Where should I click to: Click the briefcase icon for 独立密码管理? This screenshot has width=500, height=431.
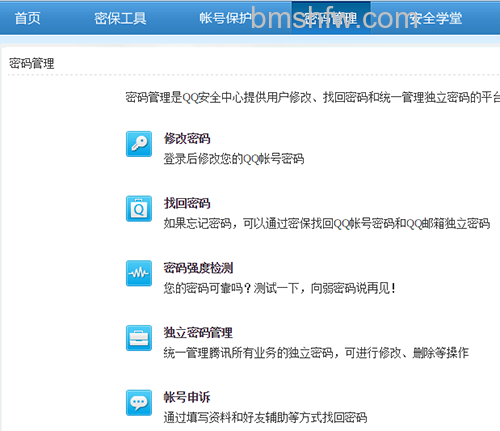139,338
